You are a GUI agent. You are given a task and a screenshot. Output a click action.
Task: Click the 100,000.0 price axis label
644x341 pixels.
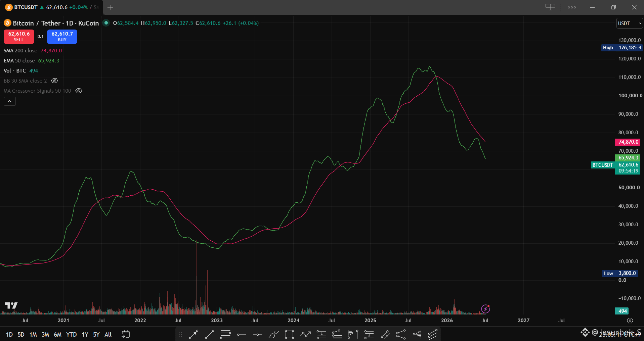(630, 96)
